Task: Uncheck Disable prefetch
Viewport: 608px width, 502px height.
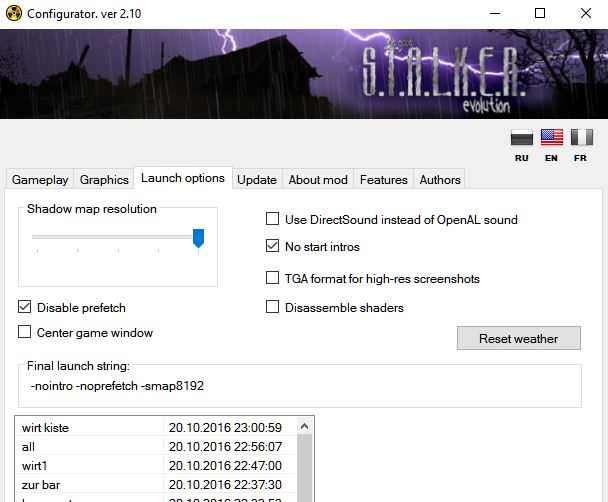Action: coord(24,307)
